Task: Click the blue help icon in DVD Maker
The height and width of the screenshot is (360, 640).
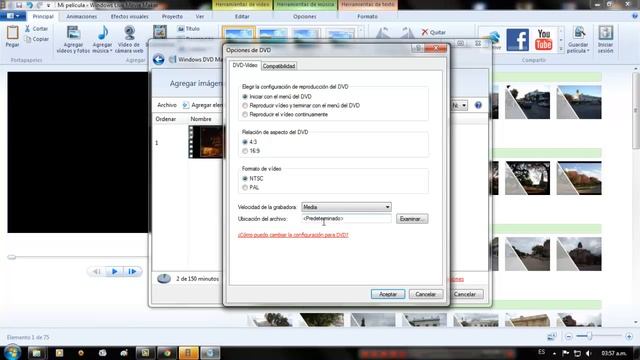Action: click(x=478, y=105)
